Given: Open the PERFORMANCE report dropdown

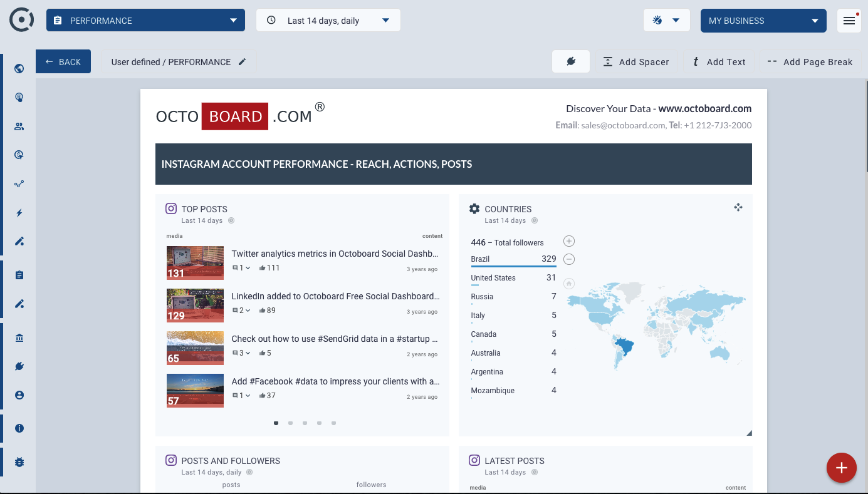Looking at the screenshot, I should [x=145, y=21].
